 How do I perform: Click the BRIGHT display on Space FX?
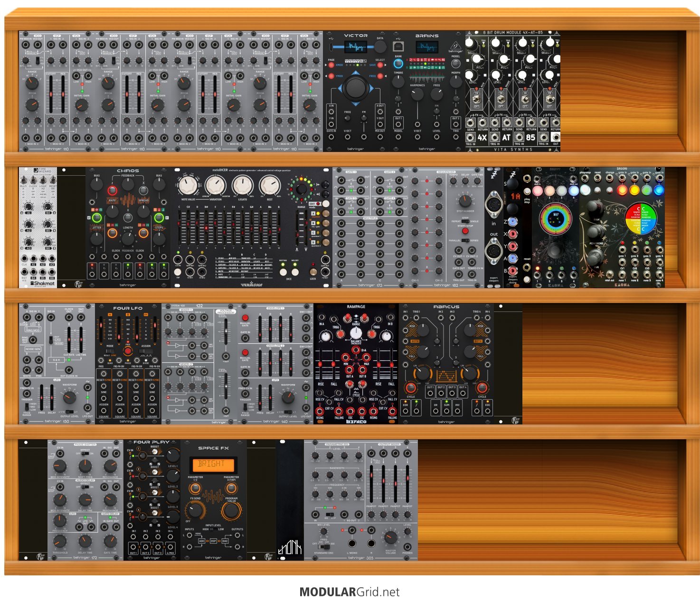(x=213, y=464)
